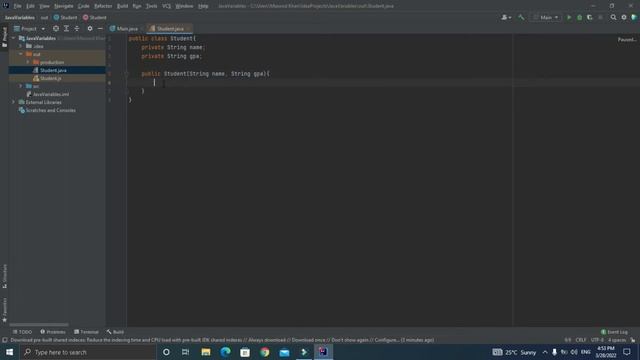Screen dimensions: 640x360
Task: Collapse all in Project panel
Action: click(77, 29)
